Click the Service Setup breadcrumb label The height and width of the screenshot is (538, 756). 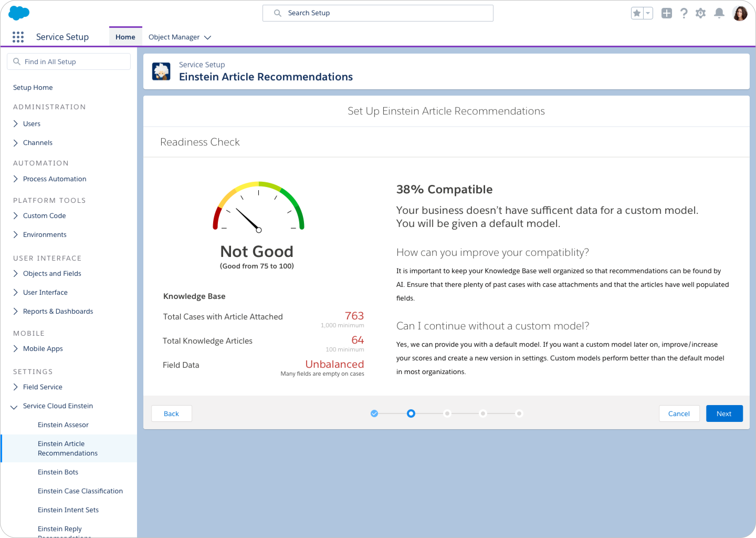click(202, 65)
